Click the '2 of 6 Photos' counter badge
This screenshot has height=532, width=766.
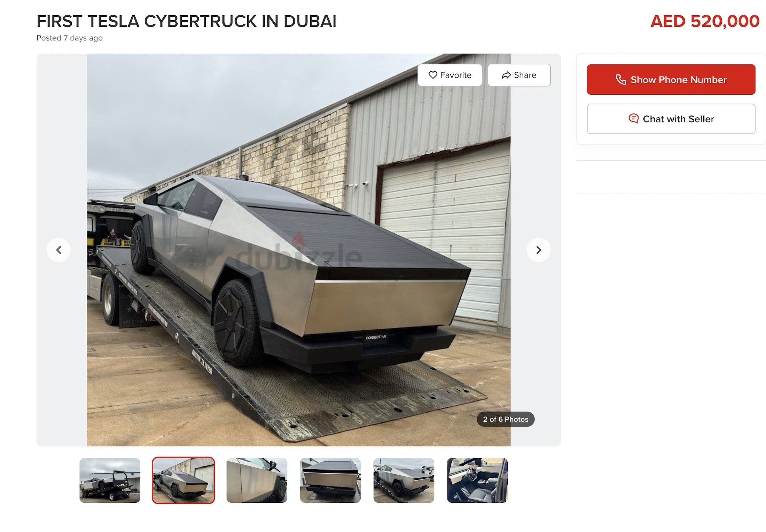click(x=506, y=419)
